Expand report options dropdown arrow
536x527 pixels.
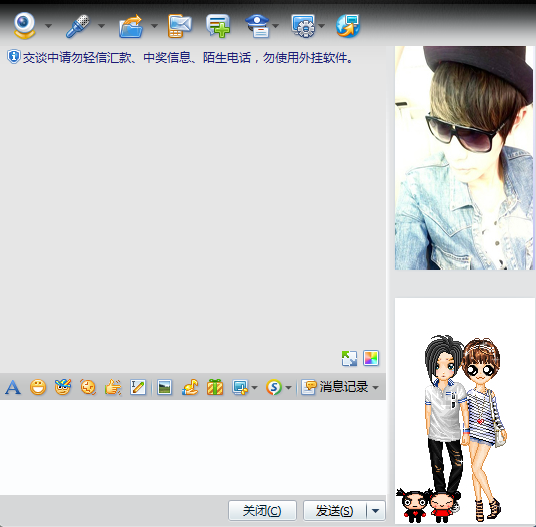tap(276, 26)
